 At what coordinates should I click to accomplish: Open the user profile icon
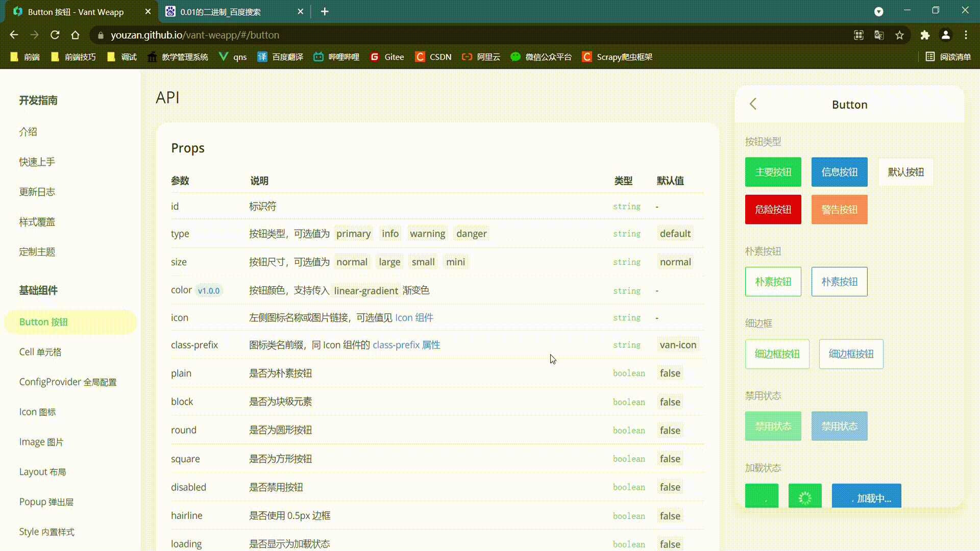[945, 35]
